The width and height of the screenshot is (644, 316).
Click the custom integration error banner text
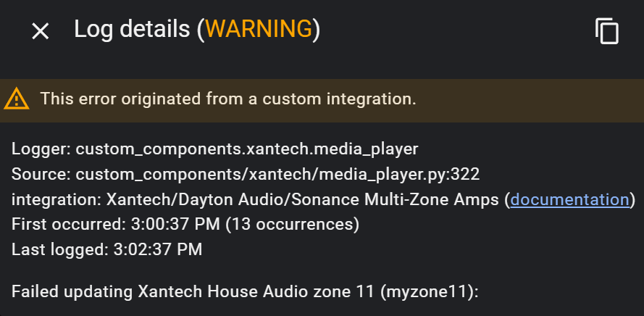point(228,99)
